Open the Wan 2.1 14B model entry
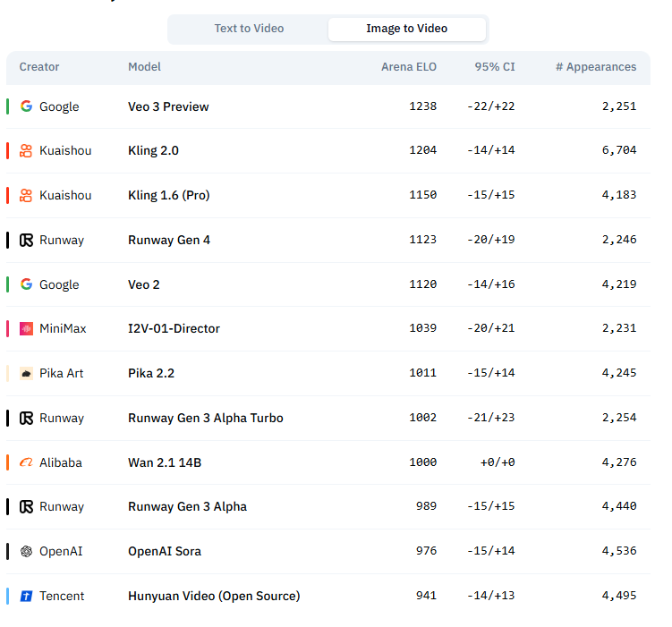This screenshot has width=672, height=627. [x=165, y=462]
